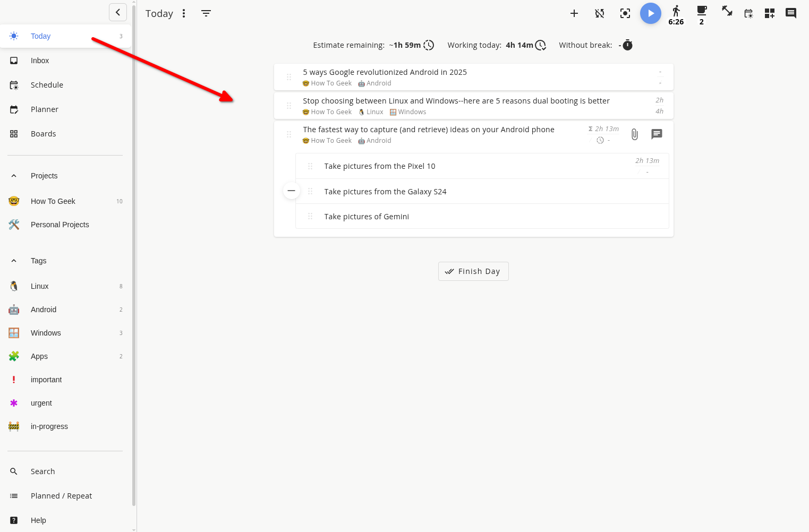Open the How To Geek project
Image resolution: width=809 pixels, height=532 pixels.
coord(66,201)
